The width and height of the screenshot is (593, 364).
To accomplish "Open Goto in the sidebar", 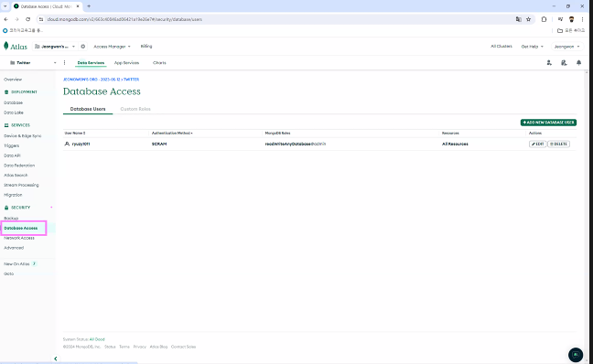I will [x=9, y=273].
